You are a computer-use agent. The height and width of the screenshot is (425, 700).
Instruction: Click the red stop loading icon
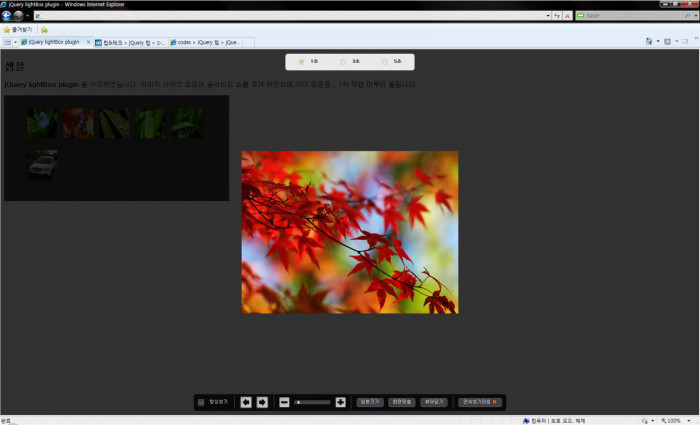568,16
